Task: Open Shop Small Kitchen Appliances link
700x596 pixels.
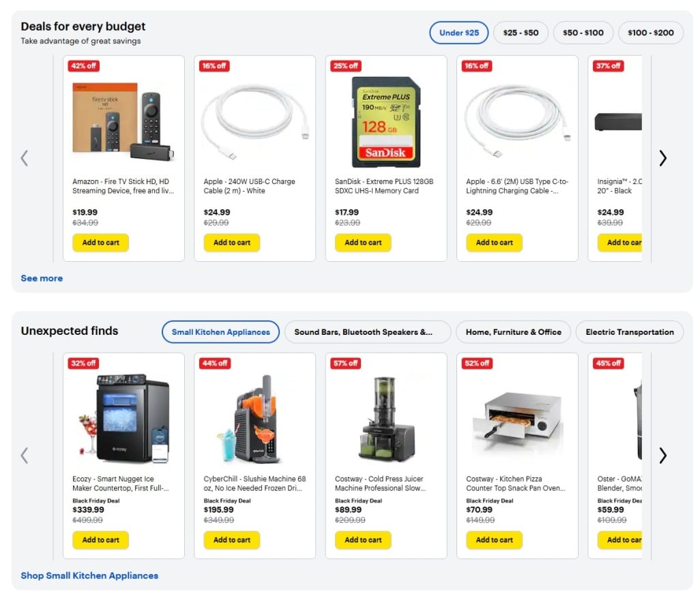Action: point(89,576)
